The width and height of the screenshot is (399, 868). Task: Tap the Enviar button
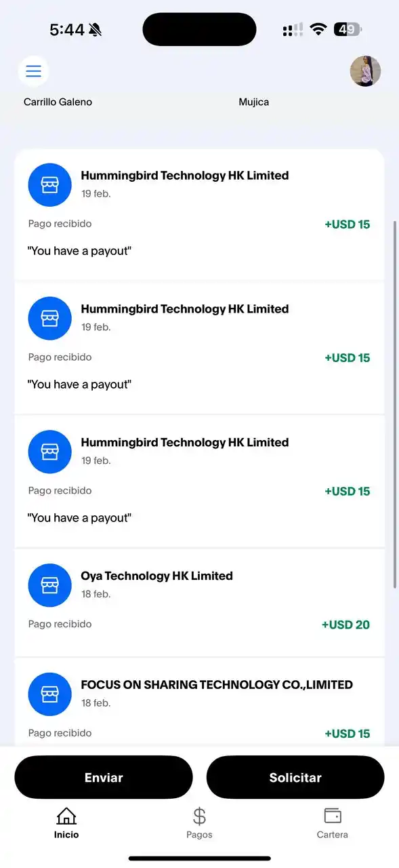[x=104, y=778]
